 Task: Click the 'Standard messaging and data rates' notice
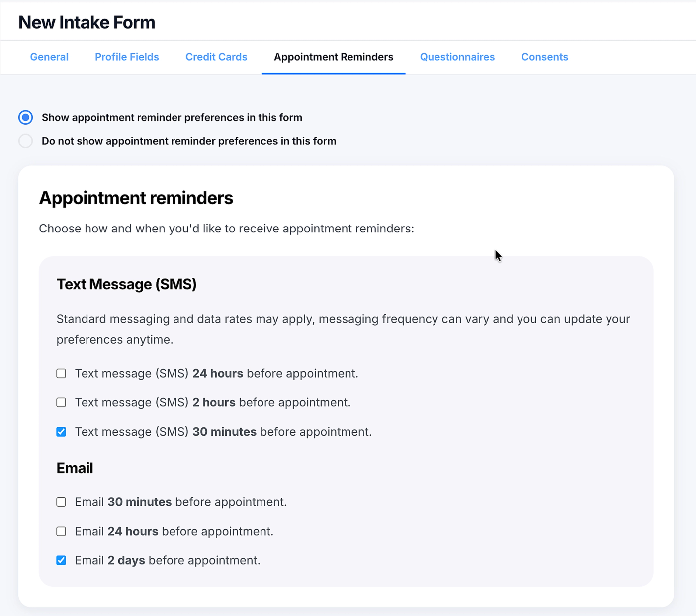click(x=343, y=329)
